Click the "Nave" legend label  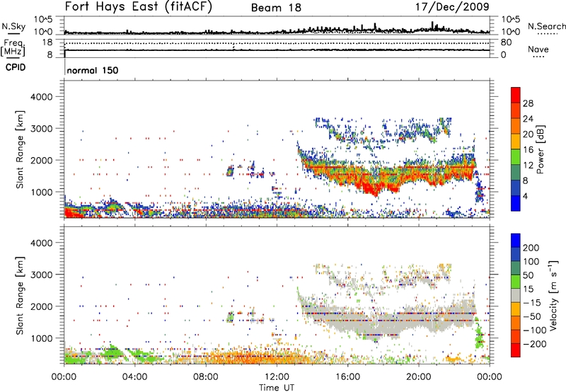coord(538,49)
